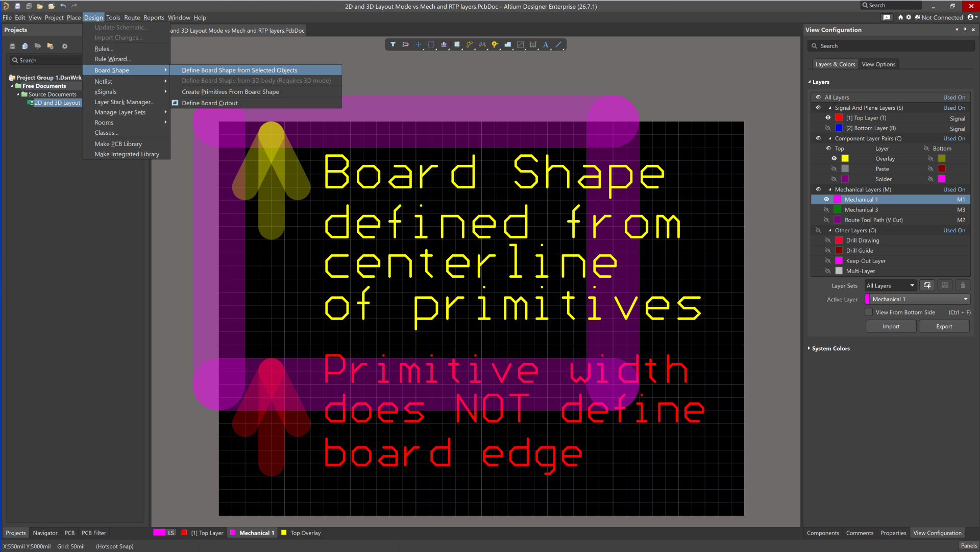Check the View From Bottom Side checkbox
980x552 pixels.
pyautogui.click(x=869, y=312)
